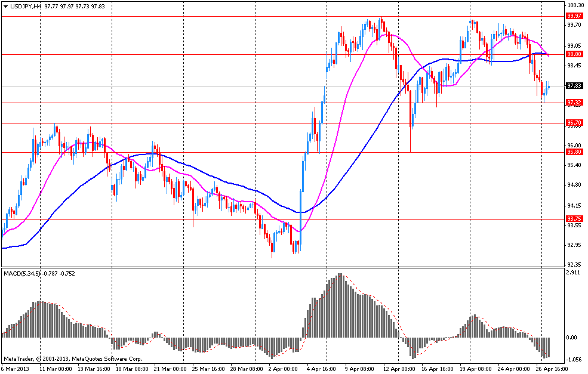This screenshot has width=588, height=374.
Task: Click the 96.70 red price level label
Action: point(574,123)
